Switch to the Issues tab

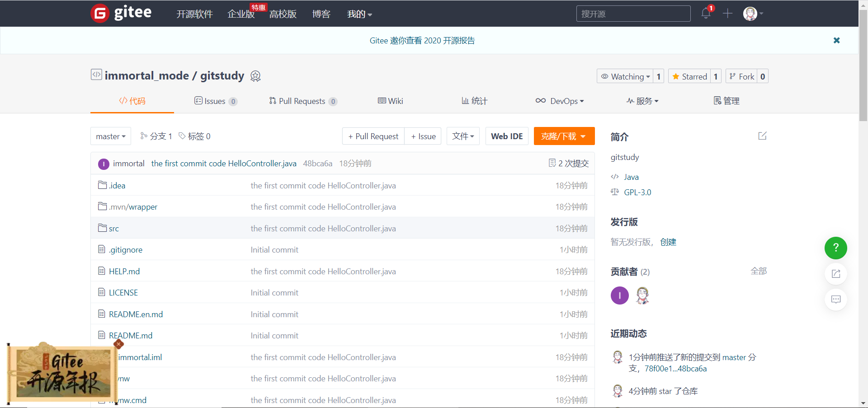pos(216,101)
